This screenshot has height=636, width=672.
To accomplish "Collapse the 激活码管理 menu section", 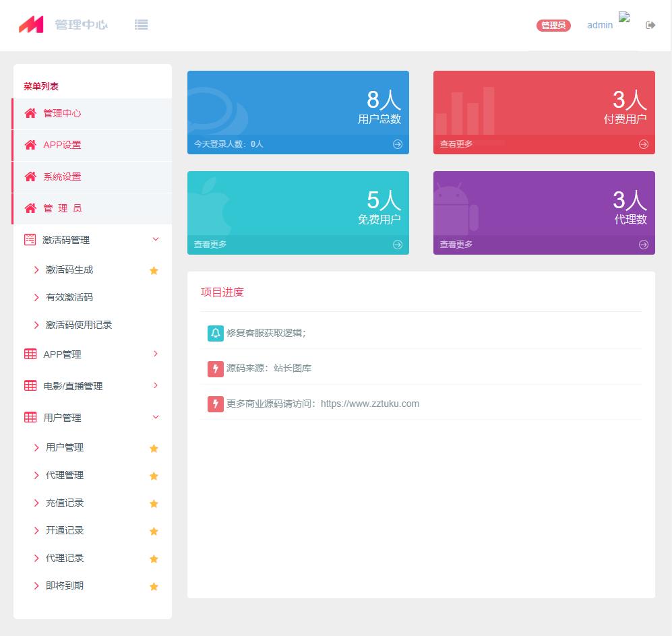I will coord(156,239).
